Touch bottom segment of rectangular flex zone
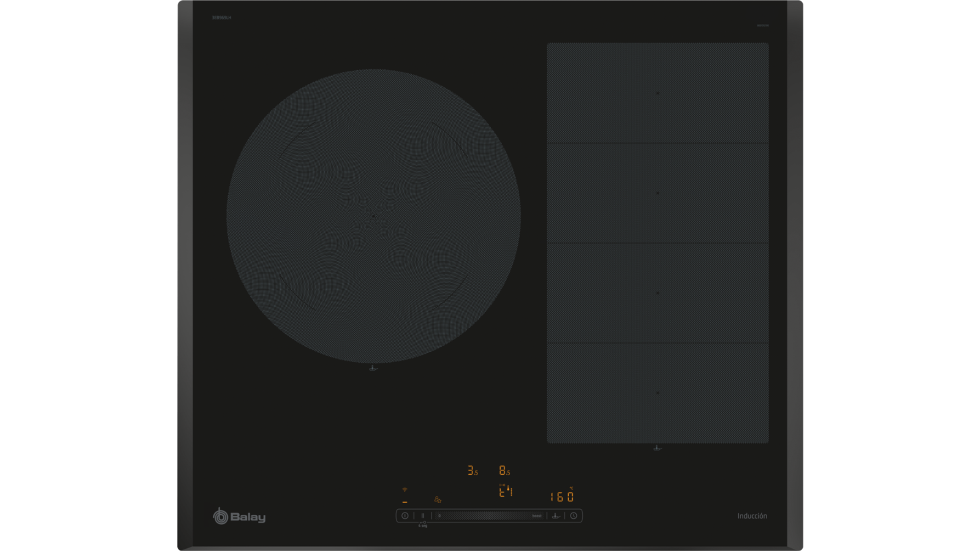Viewport: 980px width, 551px height. [657, 393]
